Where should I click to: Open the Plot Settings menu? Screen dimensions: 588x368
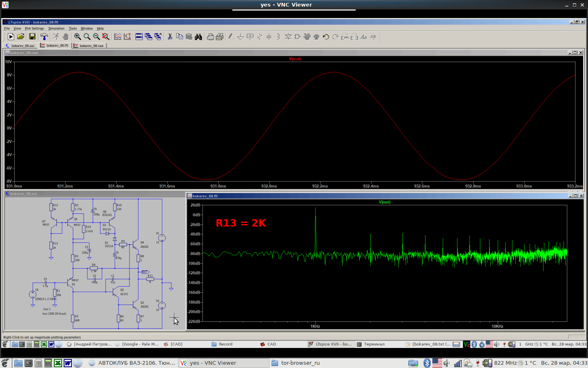[34, 29]
